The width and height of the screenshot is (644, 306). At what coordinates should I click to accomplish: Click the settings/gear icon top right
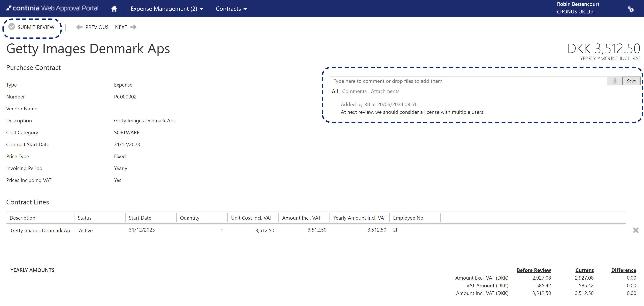631,8
